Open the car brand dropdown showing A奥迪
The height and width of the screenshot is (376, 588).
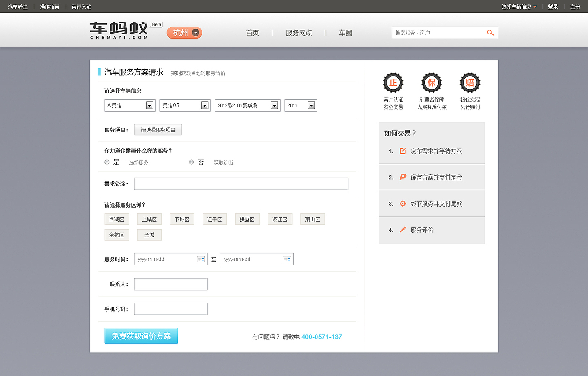point(149,105)
